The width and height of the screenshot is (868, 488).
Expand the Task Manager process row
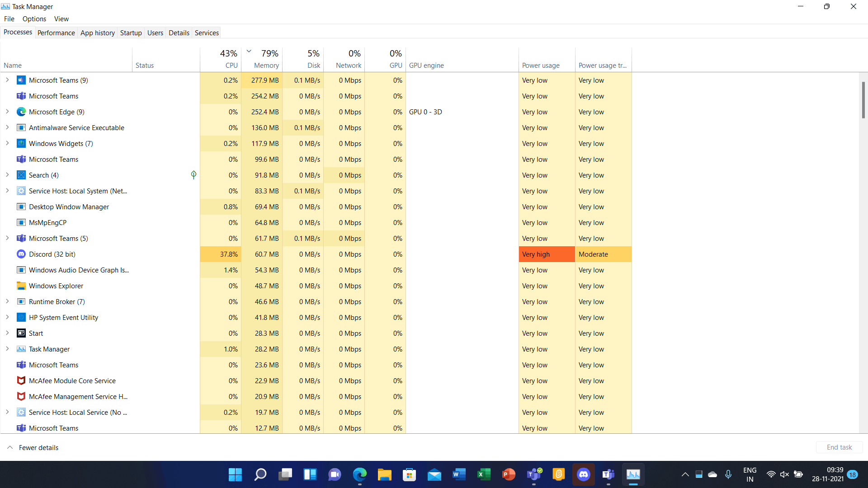[x=7, y=349]
